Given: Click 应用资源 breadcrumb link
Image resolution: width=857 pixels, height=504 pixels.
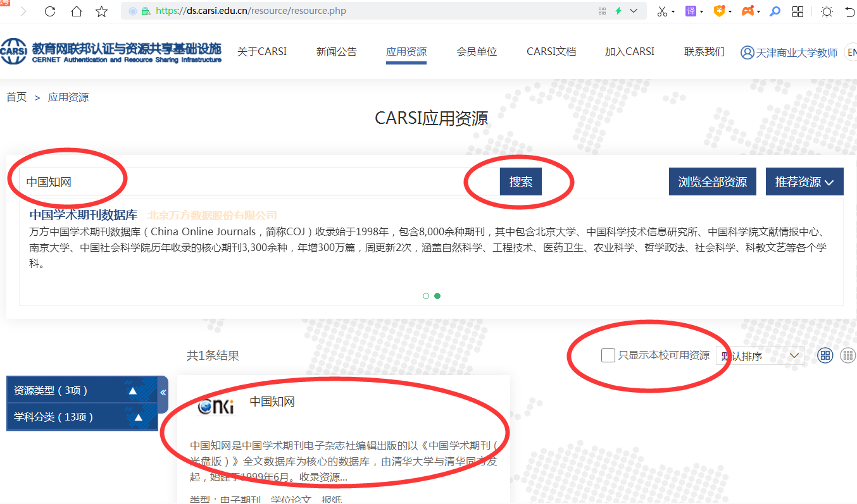Looking at the screenshot, I should tap(68, 97).
